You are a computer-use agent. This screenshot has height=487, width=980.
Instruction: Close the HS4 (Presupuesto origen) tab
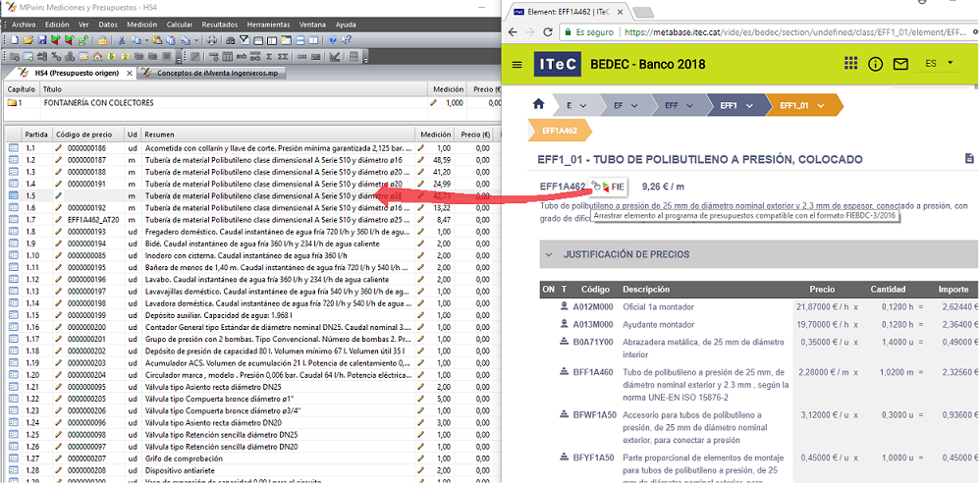coord(130,73)
